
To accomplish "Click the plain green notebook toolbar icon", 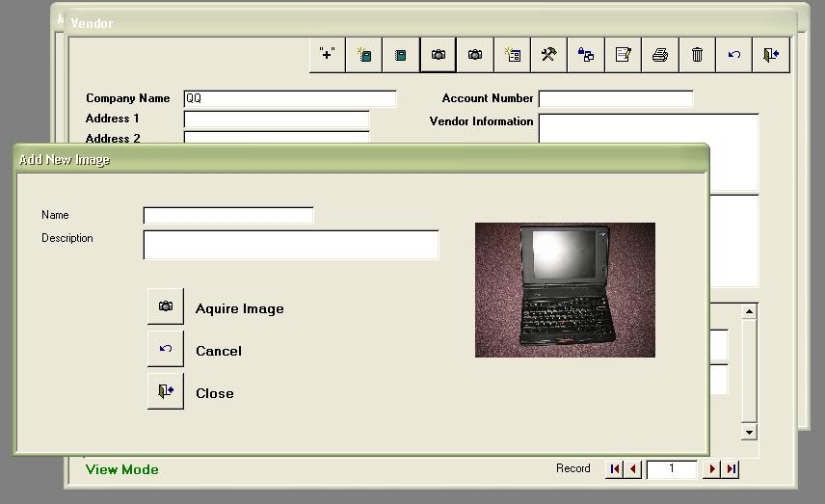I will [x=401, y=55].
